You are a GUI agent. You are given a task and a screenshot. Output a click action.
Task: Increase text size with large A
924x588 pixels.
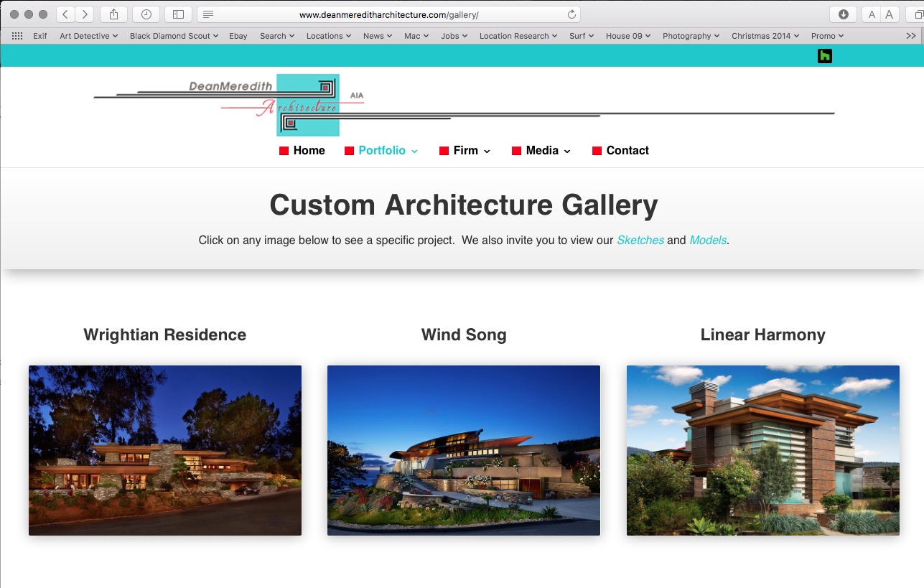(890, 14)
